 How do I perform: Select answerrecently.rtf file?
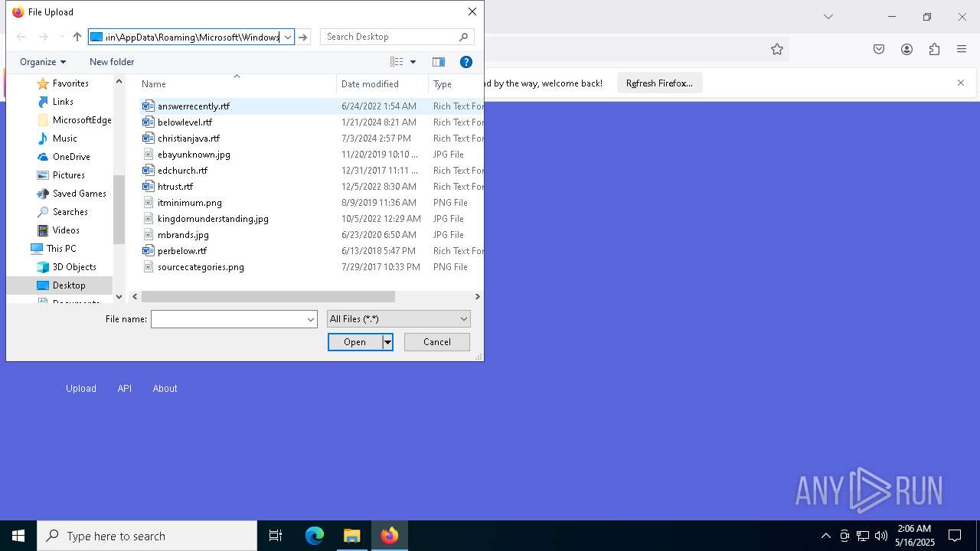click(x=194, y=106)
